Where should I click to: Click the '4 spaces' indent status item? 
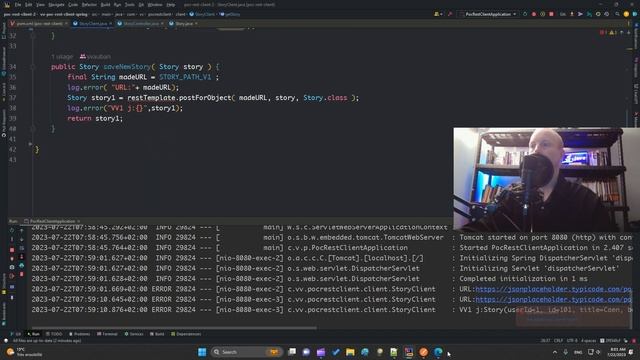588,341
